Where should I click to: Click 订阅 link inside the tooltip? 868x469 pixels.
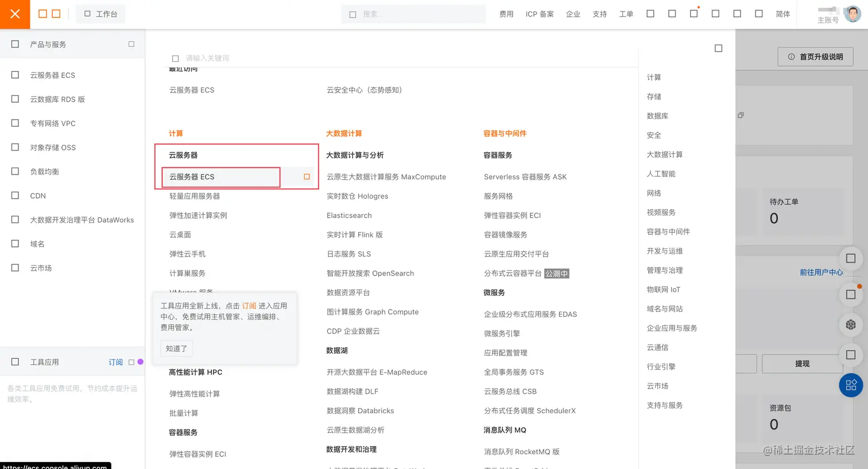pos(249,306)
